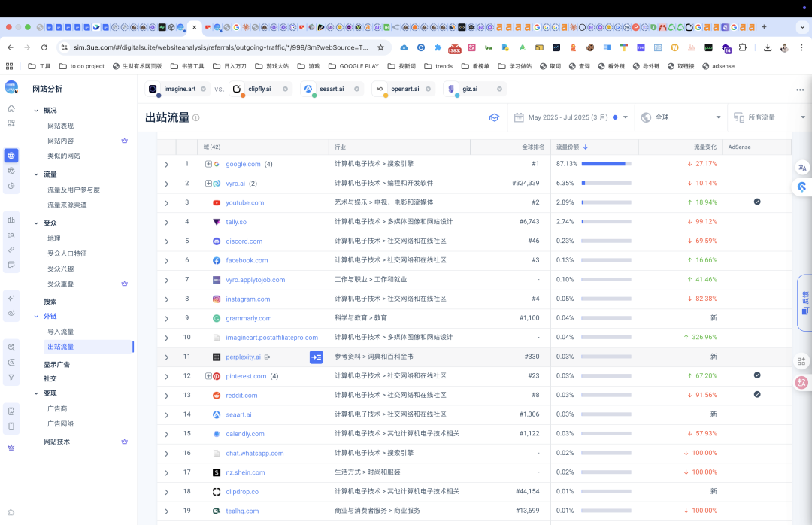Image resolution: width=812 pixels, height=525 pixels.
Task: Sort by 流量份额 column header
Action: coord(571,147)
